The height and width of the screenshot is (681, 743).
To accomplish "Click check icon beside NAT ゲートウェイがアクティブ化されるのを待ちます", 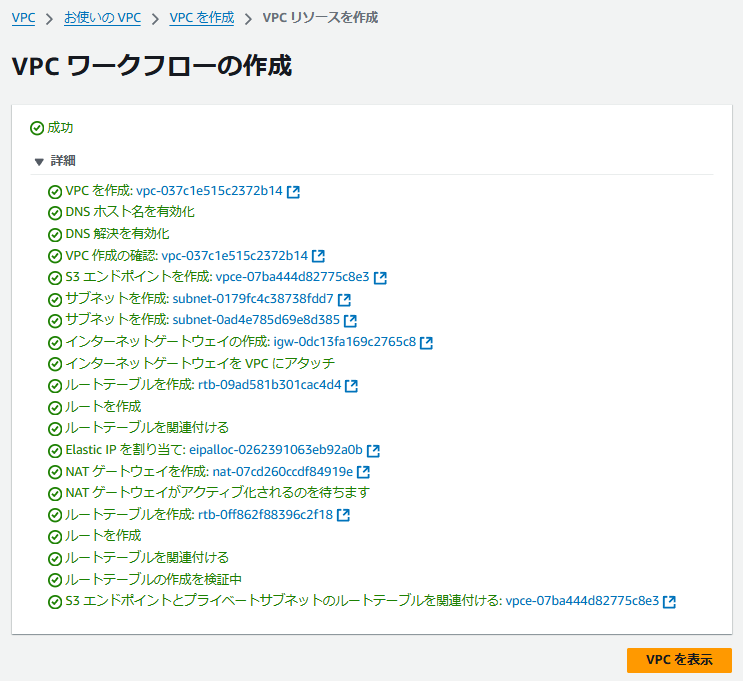I will click(x=55, y=493).
